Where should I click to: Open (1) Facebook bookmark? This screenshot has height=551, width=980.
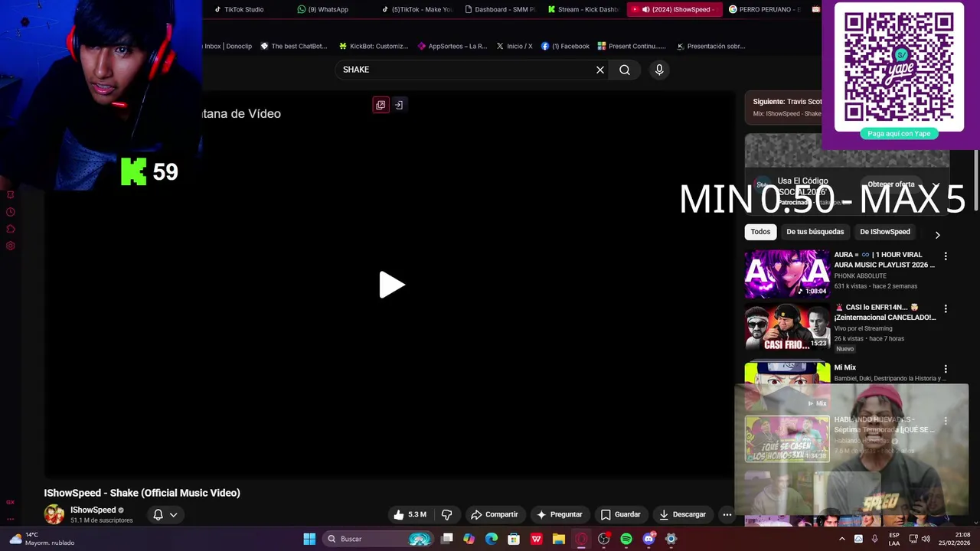coord(565,46)
